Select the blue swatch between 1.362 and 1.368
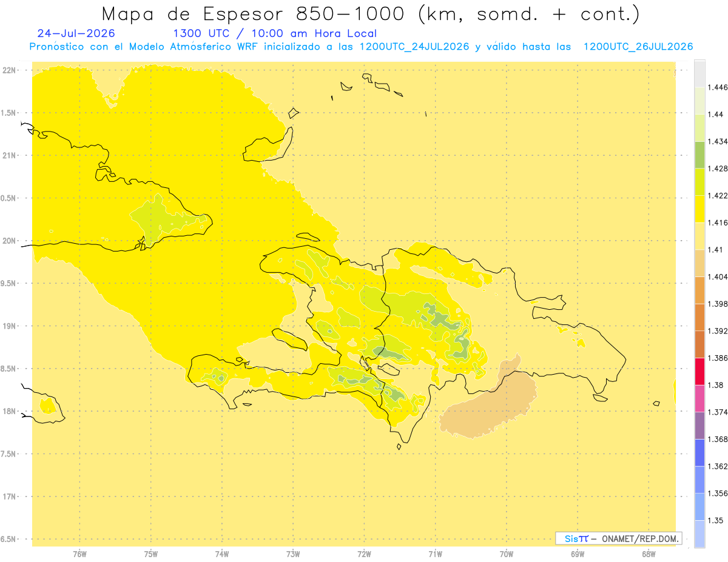The height and width of the screenshot is (562, 728). 699,452
